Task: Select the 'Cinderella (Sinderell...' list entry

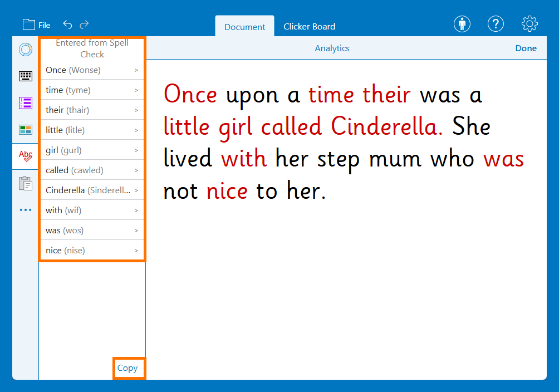Action: [x=92, y=190]
